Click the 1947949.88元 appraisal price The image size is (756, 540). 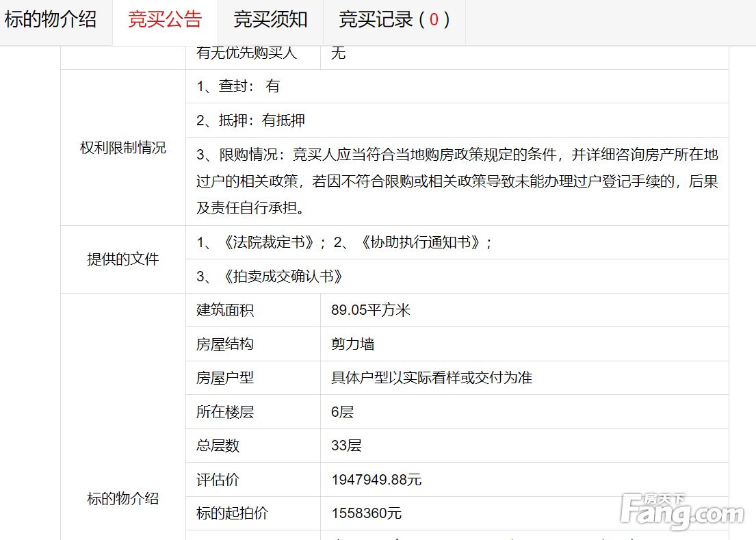376,480
